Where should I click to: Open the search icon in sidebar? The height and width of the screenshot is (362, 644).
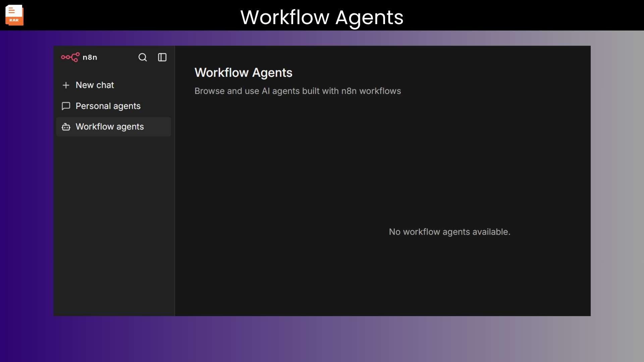pyautogui.click(x=143, y=57)
